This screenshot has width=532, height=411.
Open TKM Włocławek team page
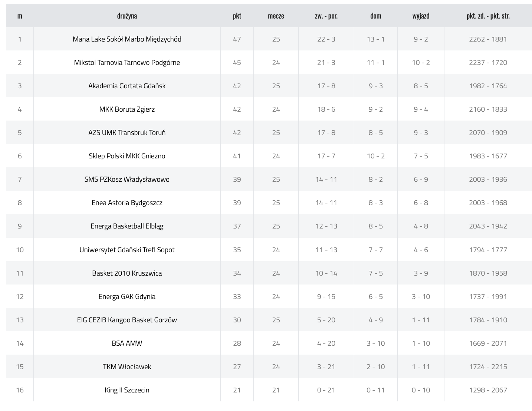click(x=127, y=366)
